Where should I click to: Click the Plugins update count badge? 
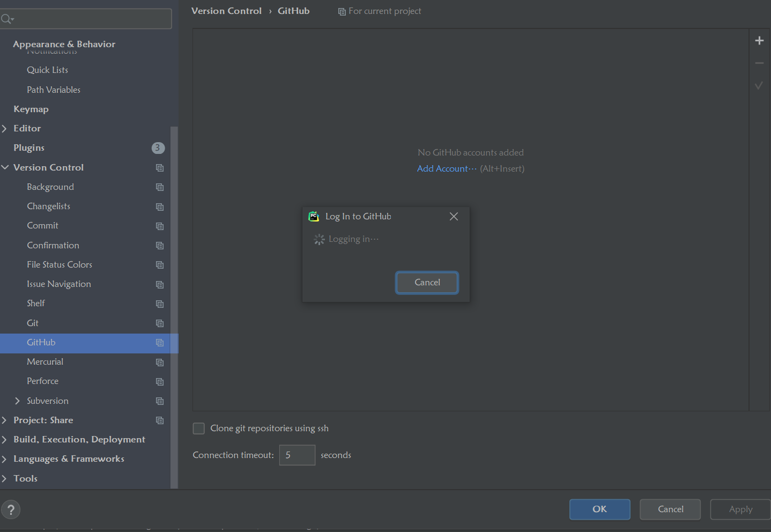click(158, 148)
